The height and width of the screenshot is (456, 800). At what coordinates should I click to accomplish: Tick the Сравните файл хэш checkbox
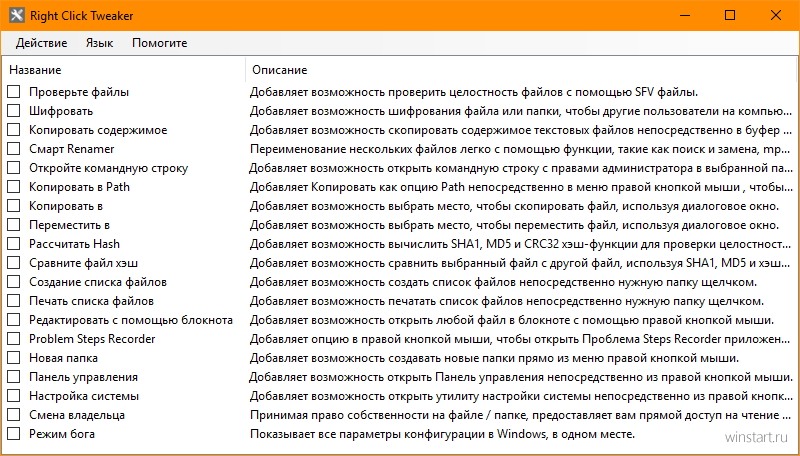click(14, 263)
